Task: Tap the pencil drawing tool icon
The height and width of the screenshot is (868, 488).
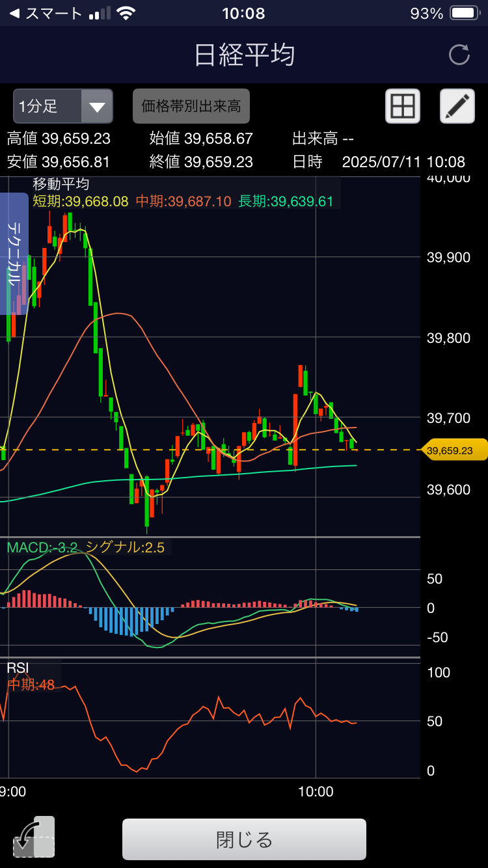Action: pos(457,106)
